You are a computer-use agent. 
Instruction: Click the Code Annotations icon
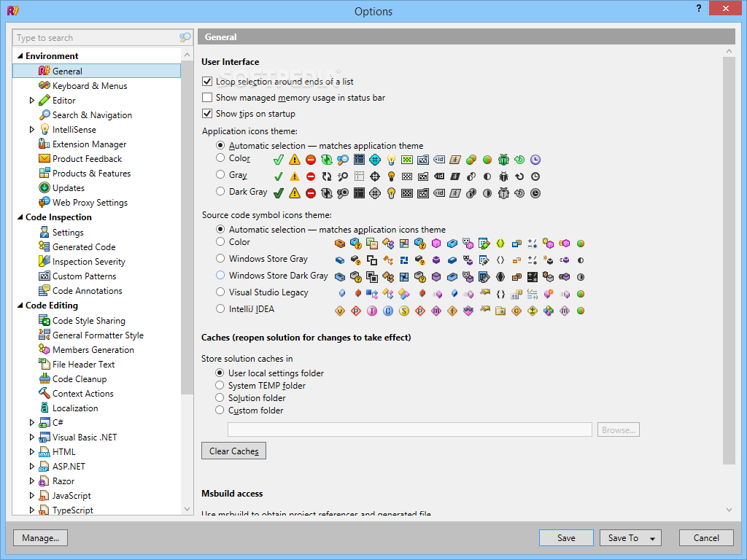pyautogui.click(x=44, y=290)
